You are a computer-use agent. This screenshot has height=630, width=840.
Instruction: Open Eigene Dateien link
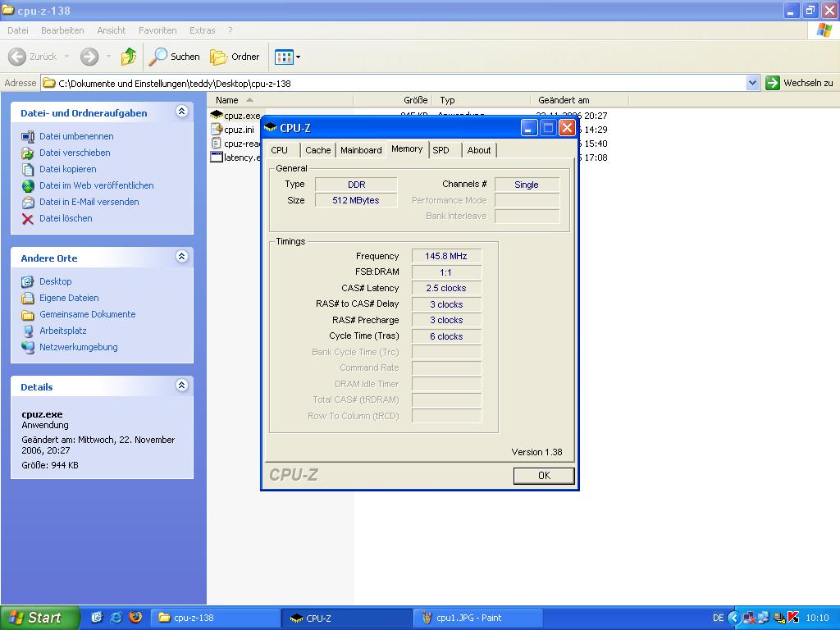69,298
